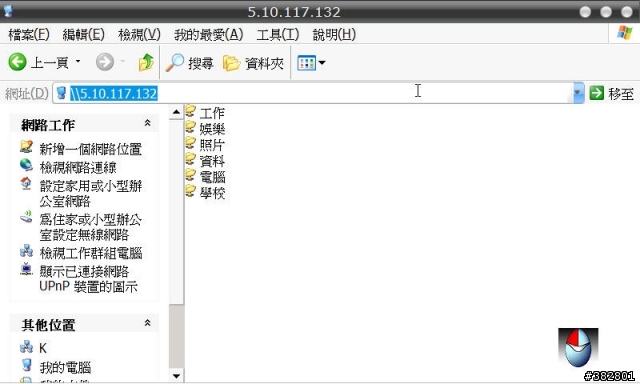Toggle the 資料夾 folders pane
The height and width of the screenshot is (384, 640).
click(x=253, y=63)
